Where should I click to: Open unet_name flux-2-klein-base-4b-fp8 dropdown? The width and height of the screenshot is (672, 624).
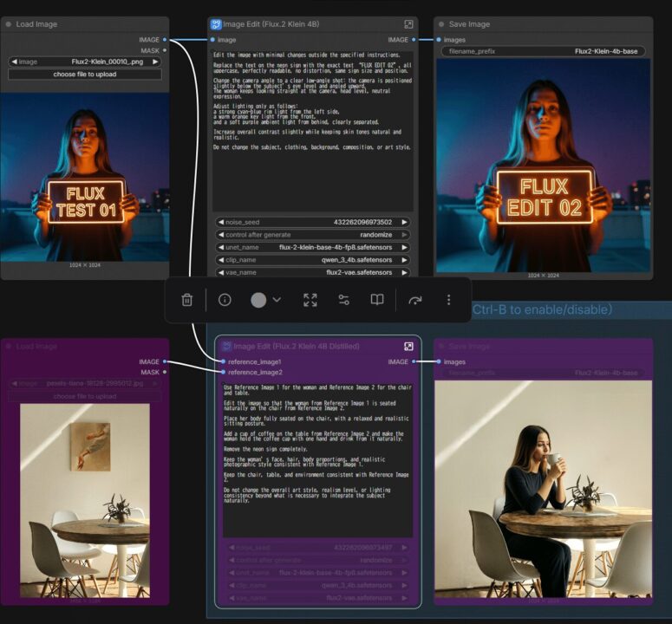[x=312, y=247]
